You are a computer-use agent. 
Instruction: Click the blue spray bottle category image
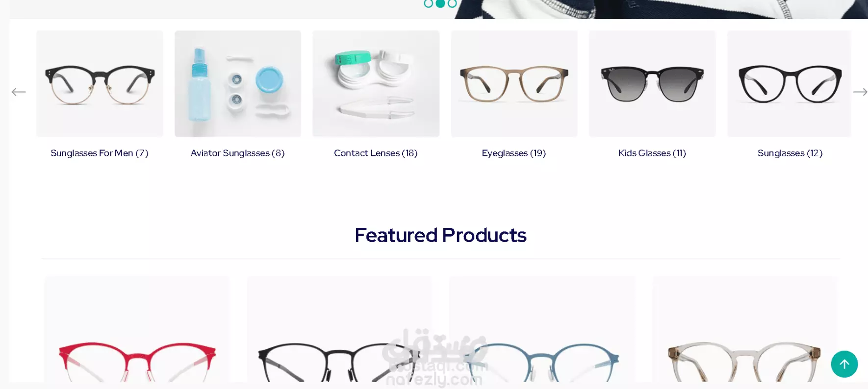click(238, 84)
